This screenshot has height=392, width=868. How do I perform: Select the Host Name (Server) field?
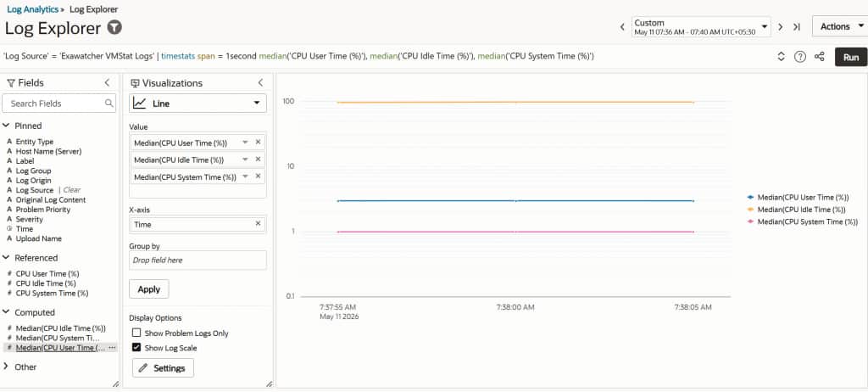[48, 151]
